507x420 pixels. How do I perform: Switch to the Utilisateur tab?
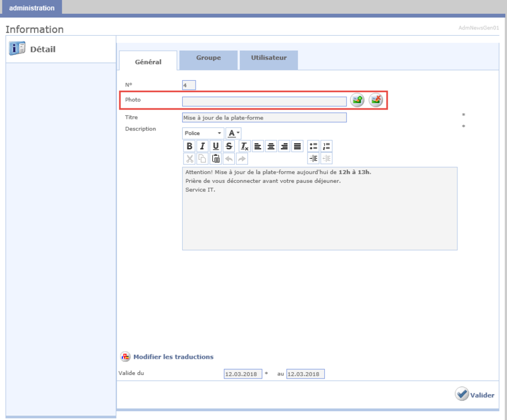click(269, 58)
